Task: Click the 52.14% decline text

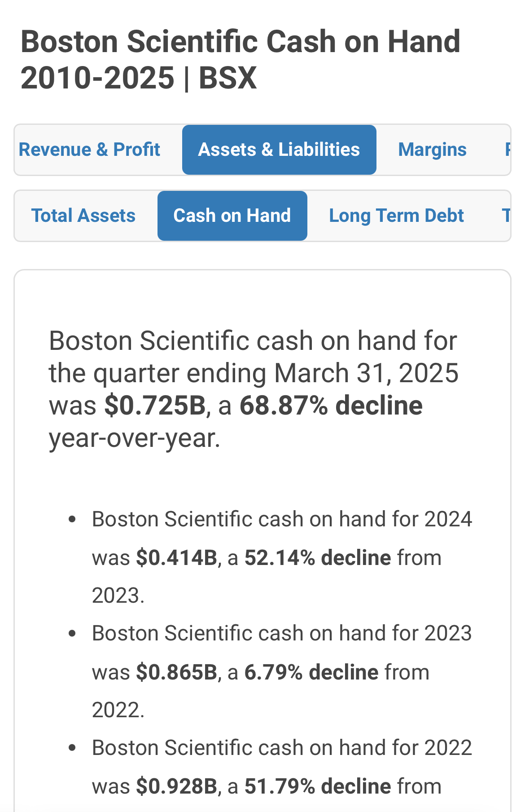Action: (x=317, y=558)
